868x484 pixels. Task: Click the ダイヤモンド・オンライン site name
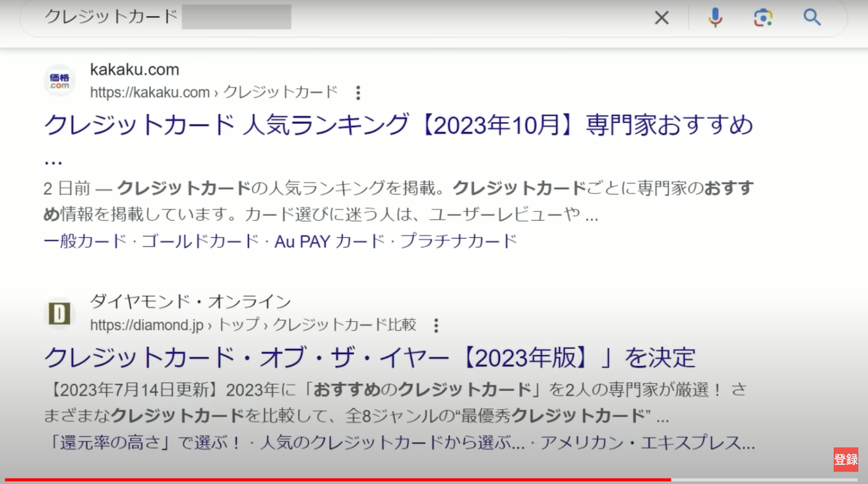tap(190, 301)
